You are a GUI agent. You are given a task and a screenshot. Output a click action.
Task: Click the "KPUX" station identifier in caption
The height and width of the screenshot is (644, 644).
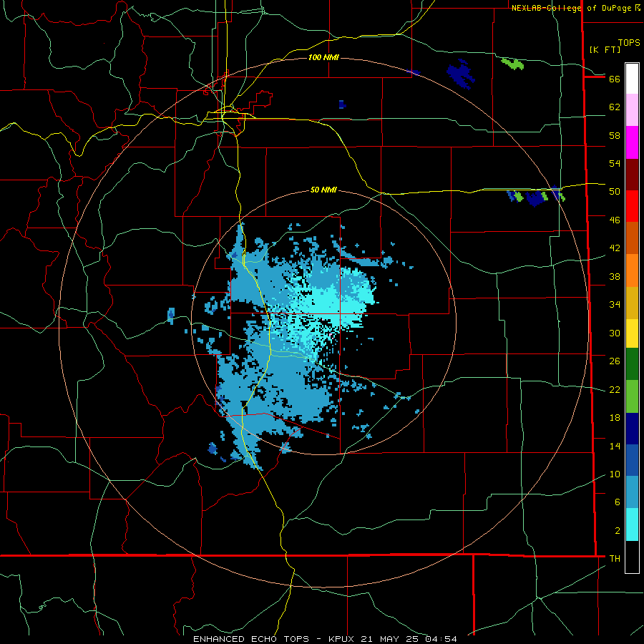(343, 639)
